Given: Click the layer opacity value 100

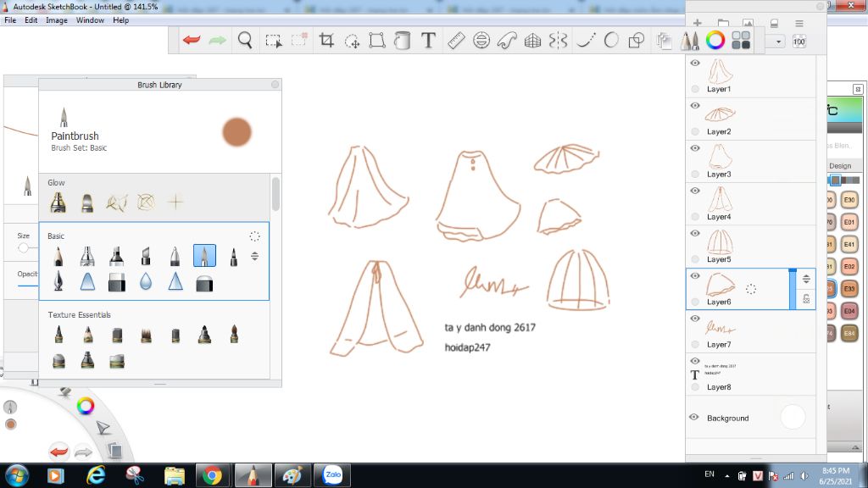Looking at the screenshot, I should coord(799,42).
